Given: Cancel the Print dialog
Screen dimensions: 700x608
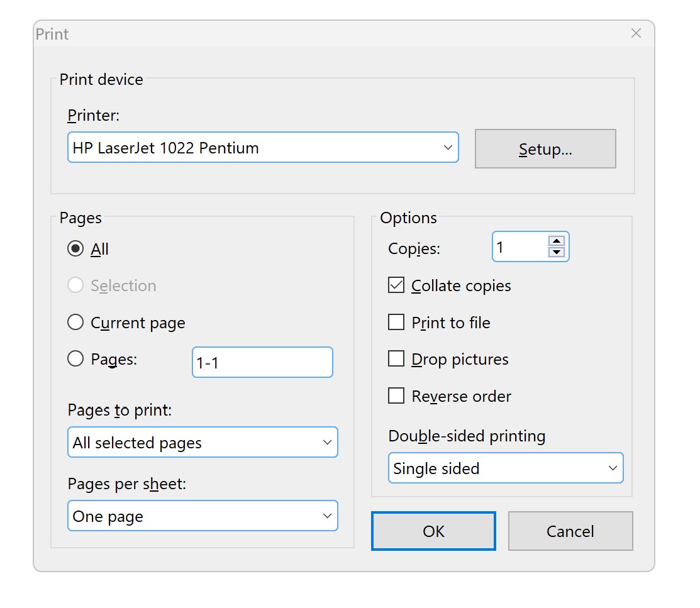Looking at the screenshot, I should [x=570, y=531].
